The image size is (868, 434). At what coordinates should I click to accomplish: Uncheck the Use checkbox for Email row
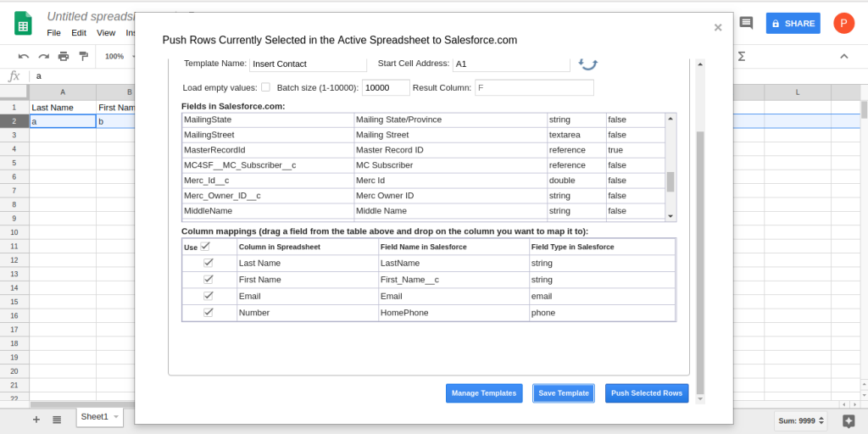[x=208, y=296]
